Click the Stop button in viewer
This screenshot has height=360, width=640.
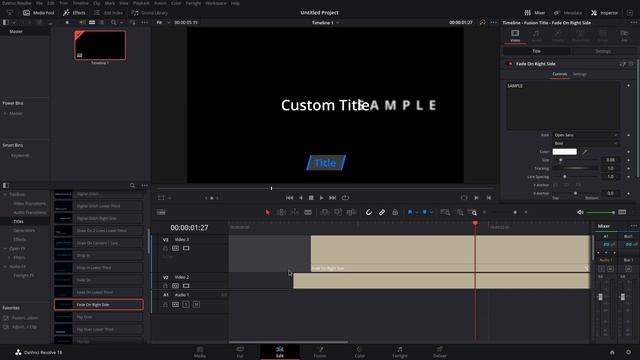click(311, 198)
